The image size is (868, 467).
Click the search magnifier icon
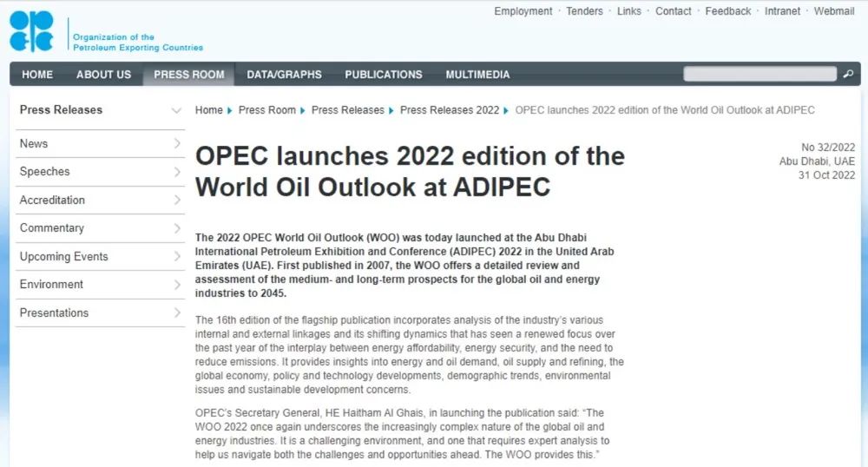coord(848,74)
